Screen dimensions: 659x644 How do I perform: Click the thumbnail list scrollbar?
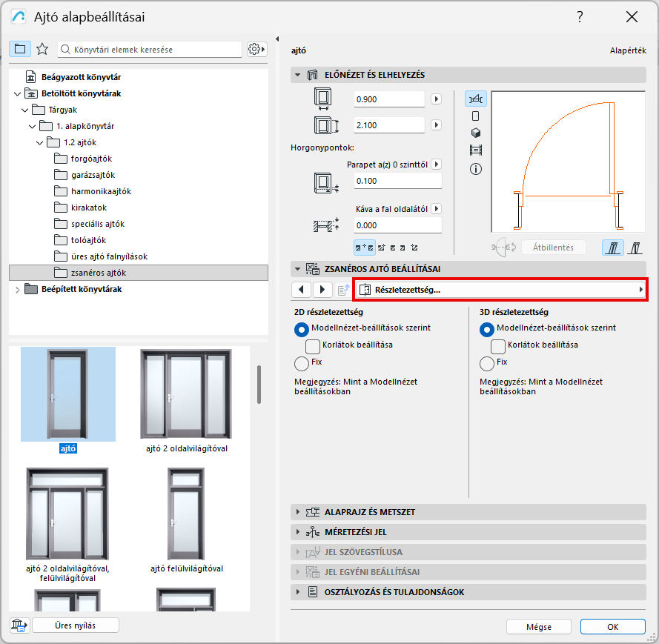259,385
